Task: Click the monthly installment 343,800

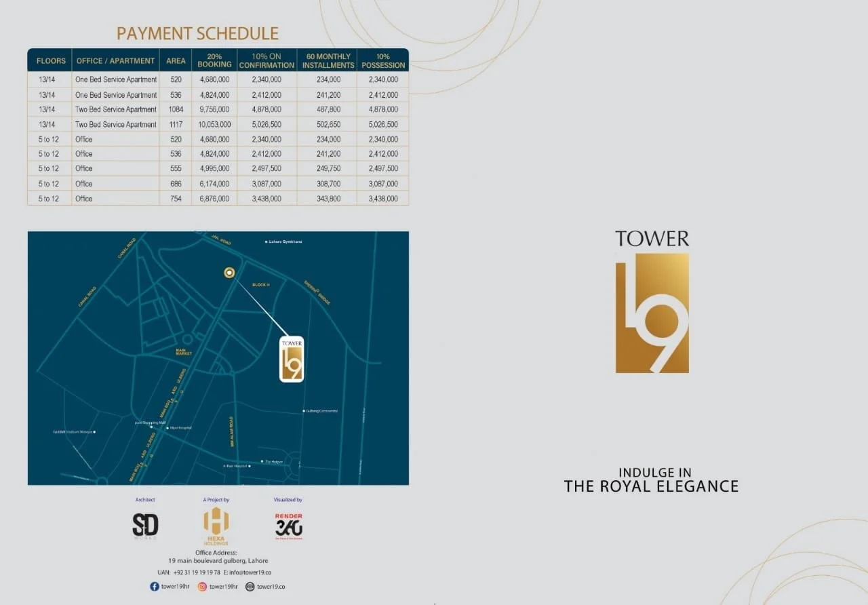Action: [329, 199]
